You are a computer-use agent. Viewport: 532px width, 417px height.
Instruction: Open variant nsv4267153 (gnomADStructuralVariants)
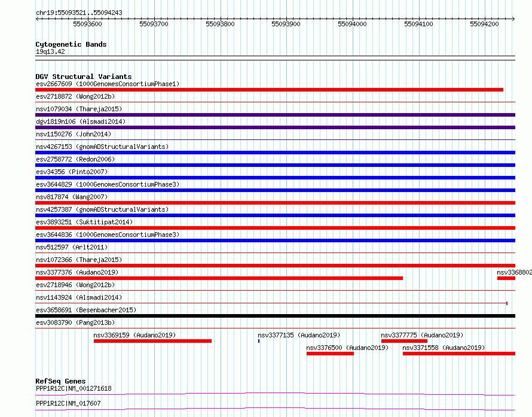click(102, 147)
